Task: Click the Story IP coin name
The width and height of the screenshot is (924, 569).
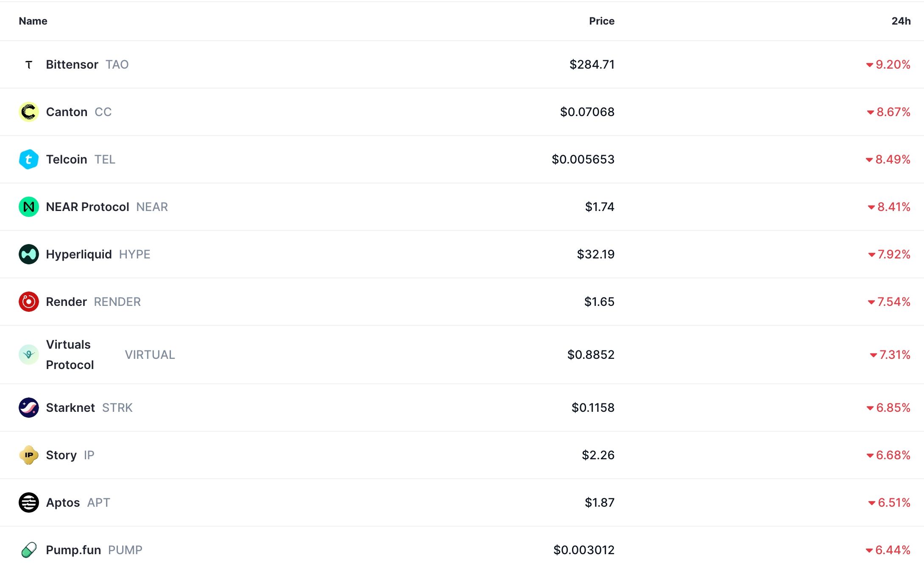Action: tap(61, 455)
